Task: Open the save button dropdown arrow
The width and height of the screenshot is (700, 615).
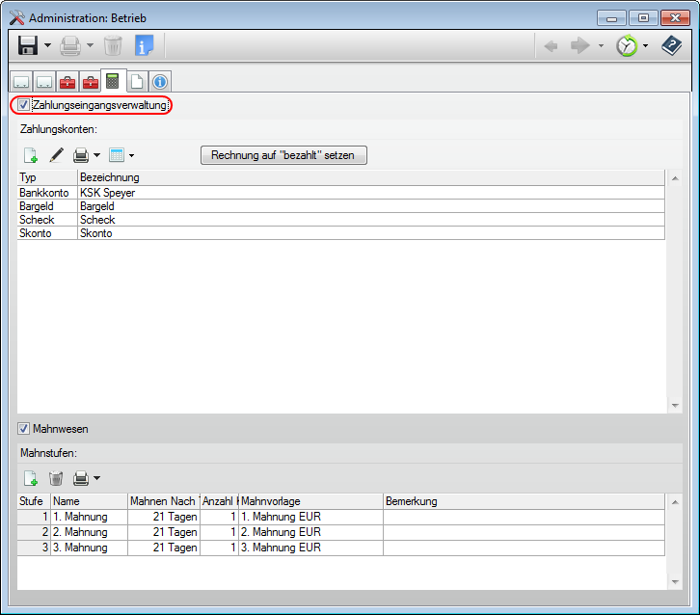Action: coord(47,46)
